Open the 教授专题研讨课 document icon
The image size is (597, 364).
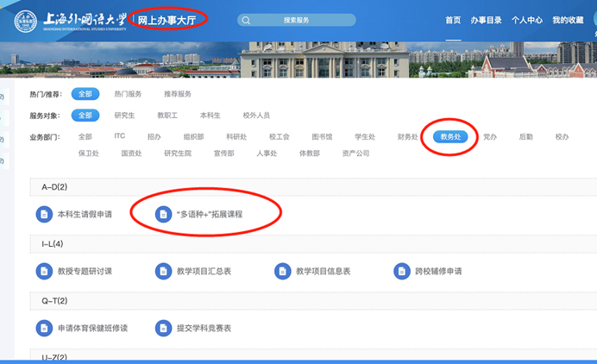pyautogui.click(x=44, y=272)
